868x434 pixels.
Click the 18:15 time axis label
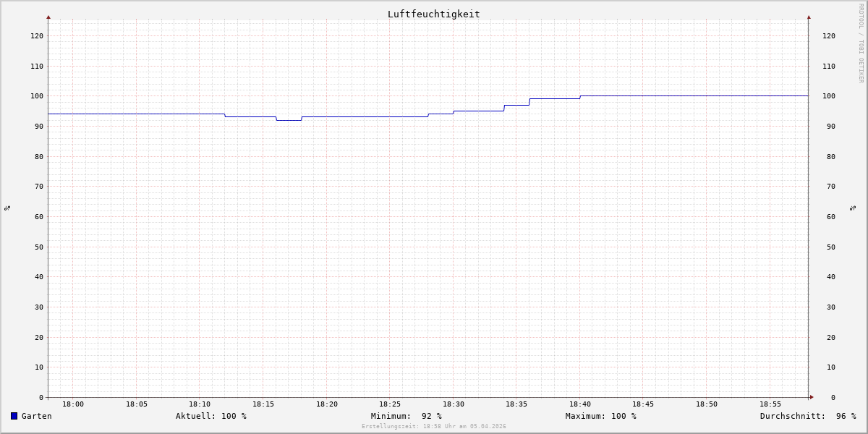pyautogui.click(x=263, y=404)
